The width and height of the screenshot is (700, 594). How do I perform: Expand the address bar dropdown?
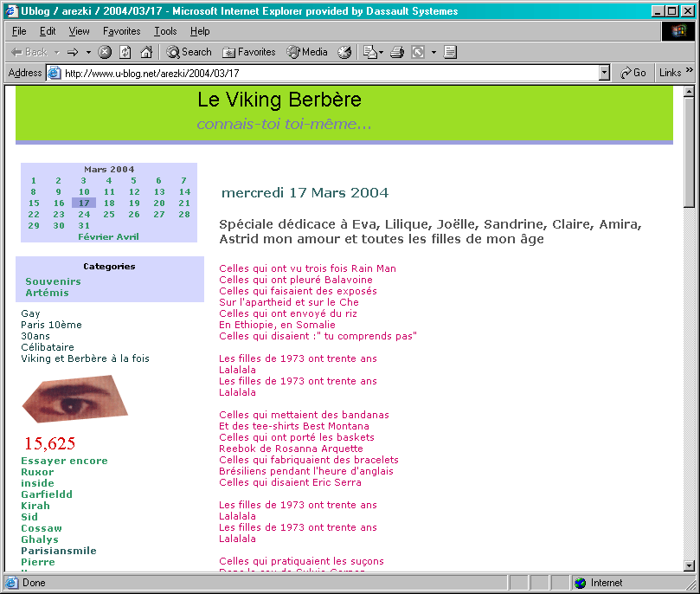(604, 73)
